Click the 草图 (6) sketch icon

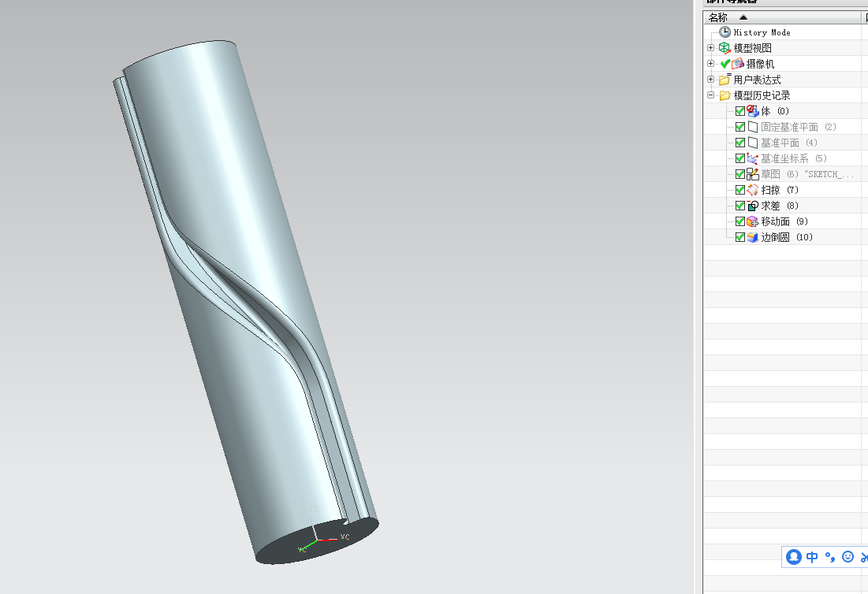point(752,174)
